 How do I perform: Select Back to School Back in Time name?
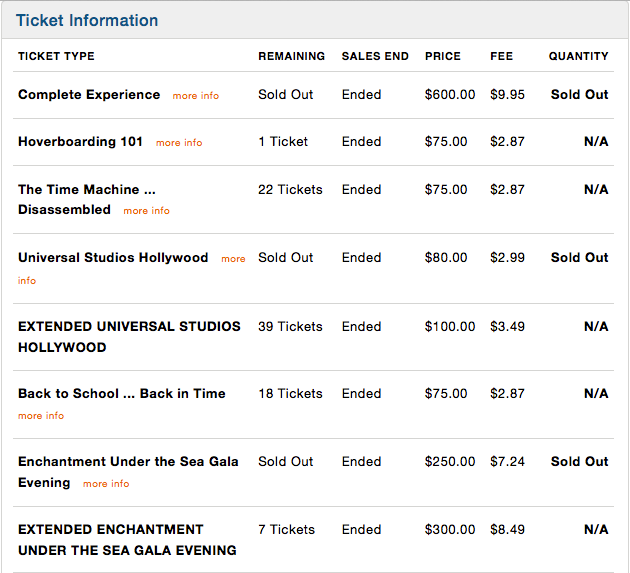(x=122, y=393)
